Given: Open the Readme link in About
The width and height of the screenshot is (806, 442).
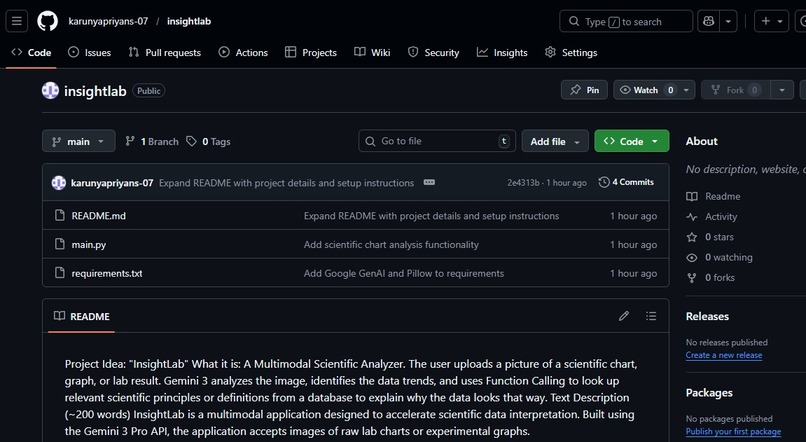Looking at the screenshot, I should 714,196.
